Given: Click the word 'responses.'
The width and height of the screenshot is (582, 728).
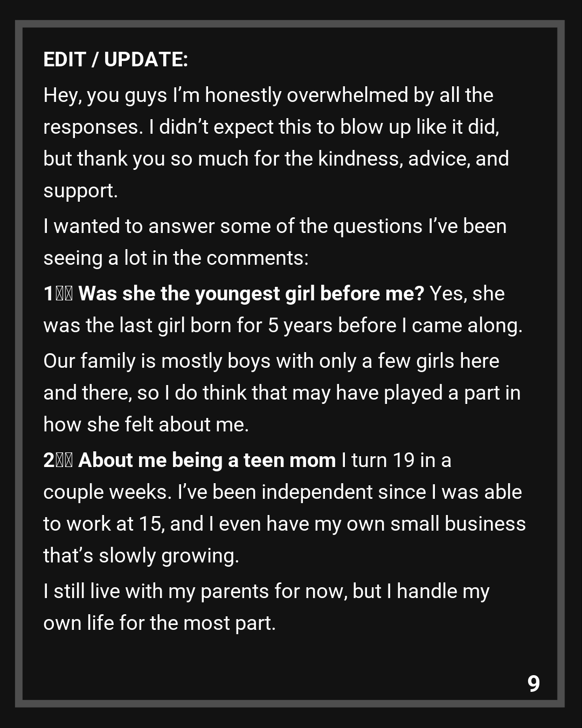Looking at the screenshot, I should [93, 127].
